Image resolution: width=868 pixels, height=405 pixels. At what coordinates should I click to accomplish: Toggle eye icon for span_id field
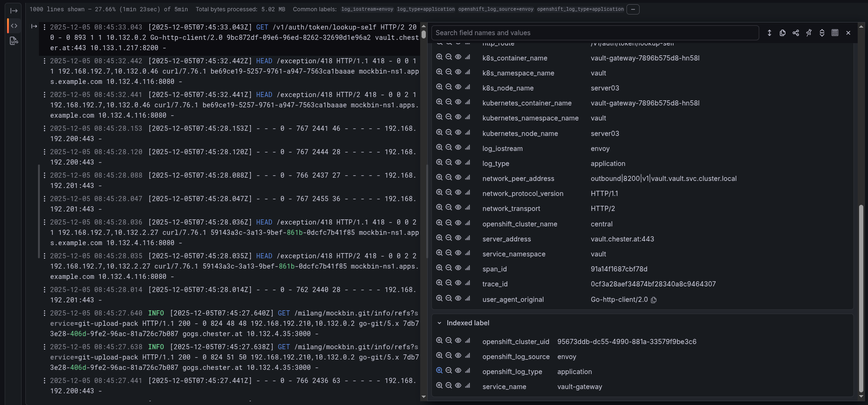[x=458, y=268]
